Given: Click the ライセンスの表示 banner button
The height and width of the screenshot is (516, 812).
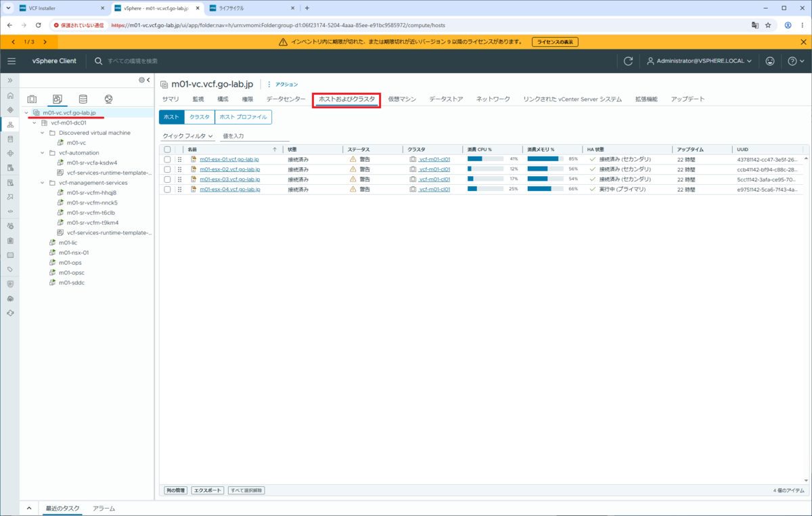Looking at the screenshot, I should [555, 42].
